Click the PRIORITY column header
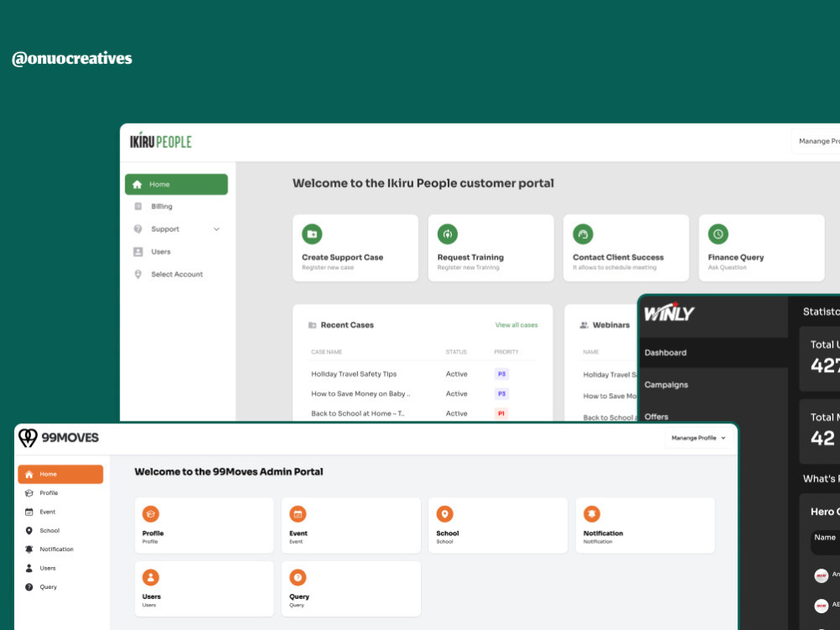The width and height of the screenshot is (840, 630). pyautogui.click(x=507, y=352)
